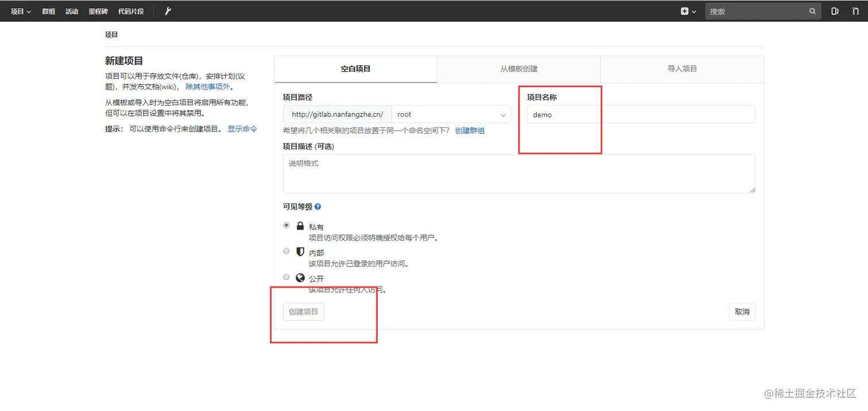The width and height of the screenshot is (868, 411).
Task: Click the globe icon beside 公开
Action: (x=300, y=277)
